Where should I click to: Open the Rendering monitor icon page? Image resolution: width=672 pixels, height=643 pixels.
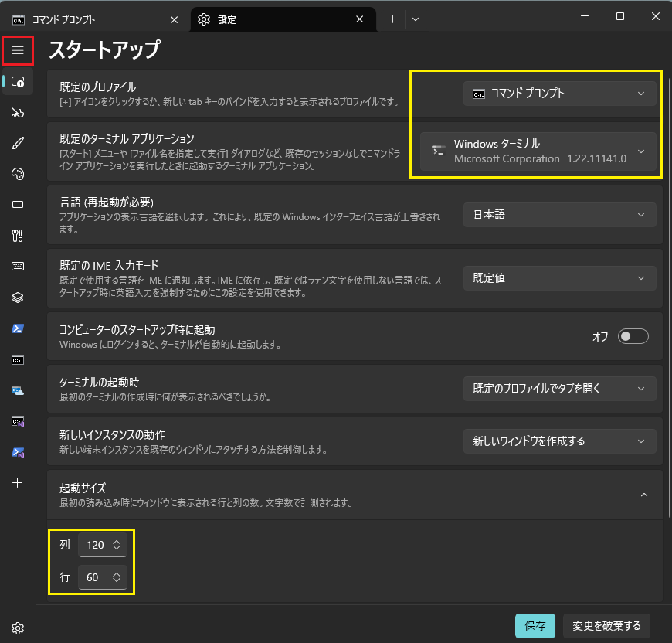tap(18, 205)
